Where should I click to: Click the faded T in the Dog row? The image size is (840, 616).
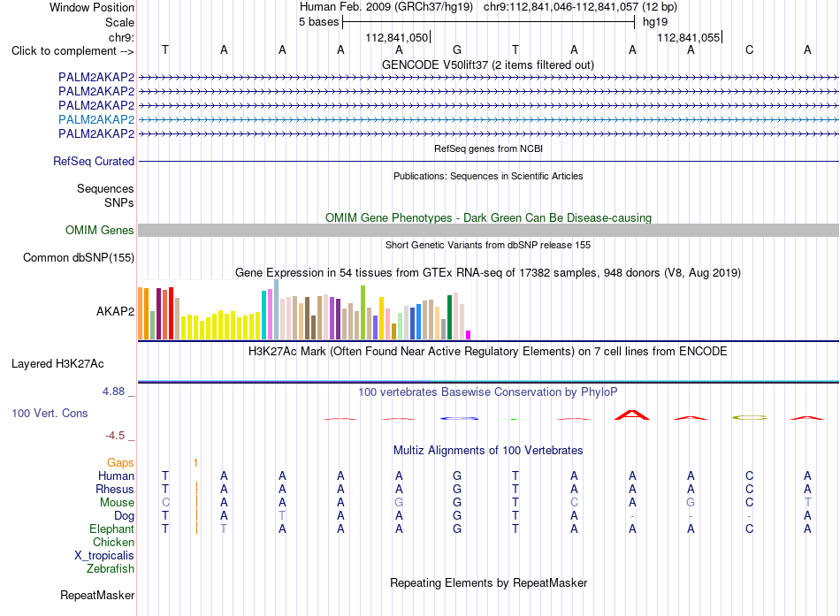[282, 516]
